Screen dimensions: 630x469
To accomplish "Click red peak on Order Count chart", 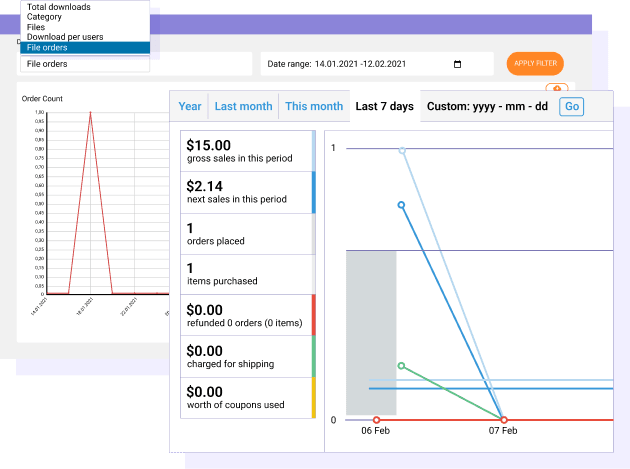I will (91, 113).
